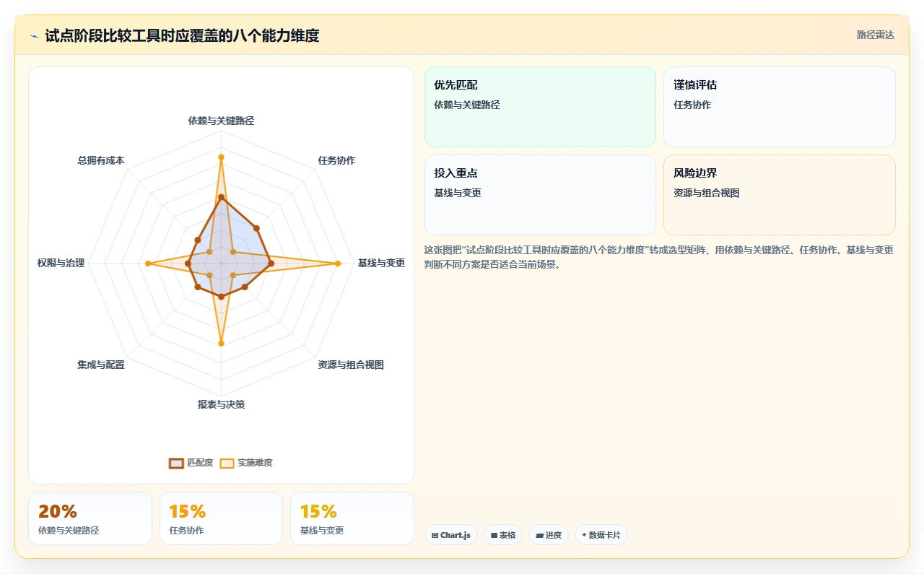Toggle the 匹配度 legend swatch

click(176, 463)
